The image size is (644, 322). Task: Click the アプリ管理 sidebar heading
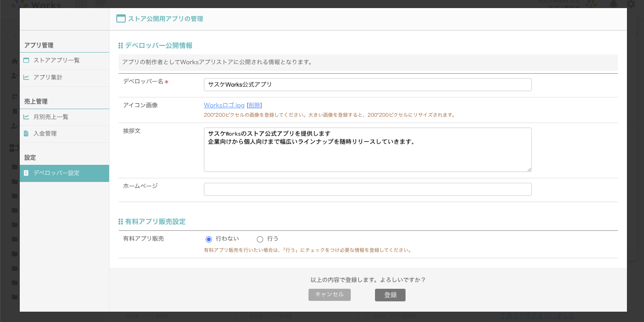(39, 45)
